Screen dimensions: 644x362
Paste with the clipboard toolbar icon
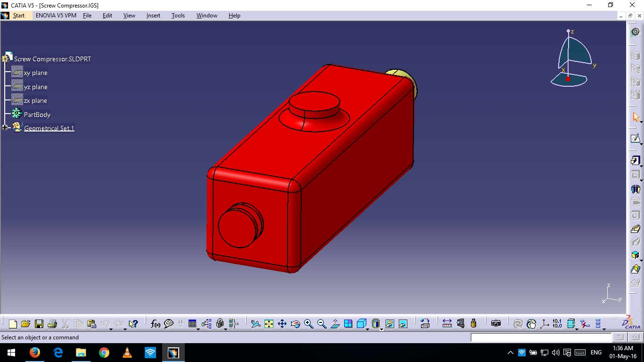pyautogui.click(x=92, y=324)
